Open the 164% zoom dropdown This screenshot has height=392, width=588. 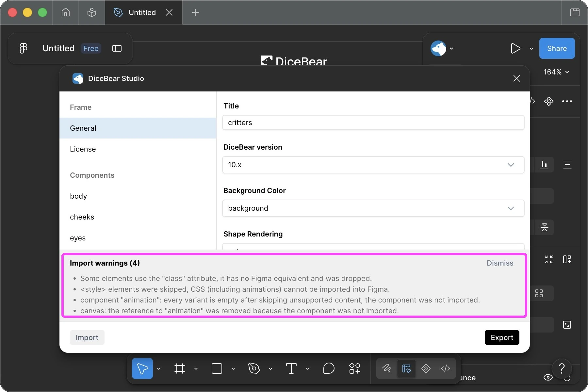coord(556,72)
